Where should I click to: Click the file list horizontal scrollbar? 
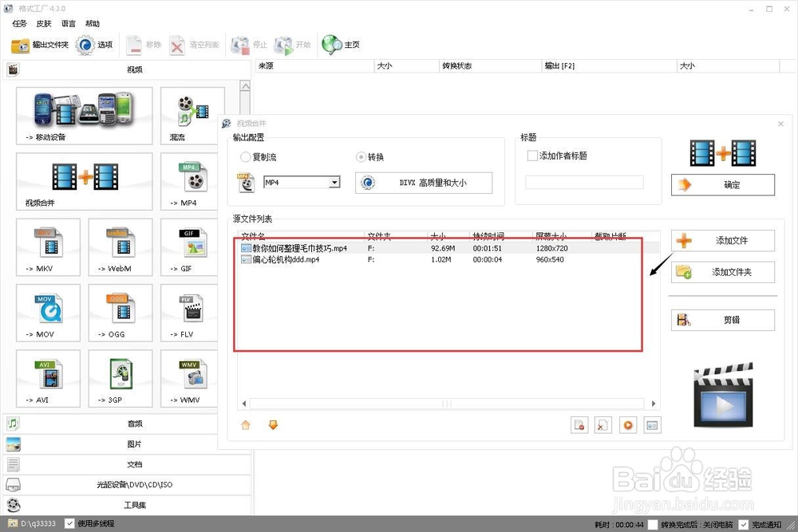pos(448,404)
